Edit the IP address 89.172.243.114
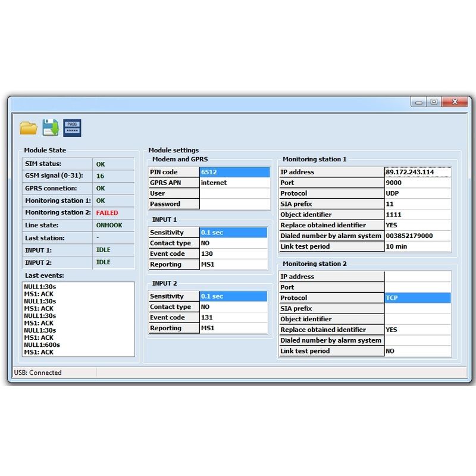Viewport: 476px width, 476px height. pyautogui.click(x=416, y=171)
